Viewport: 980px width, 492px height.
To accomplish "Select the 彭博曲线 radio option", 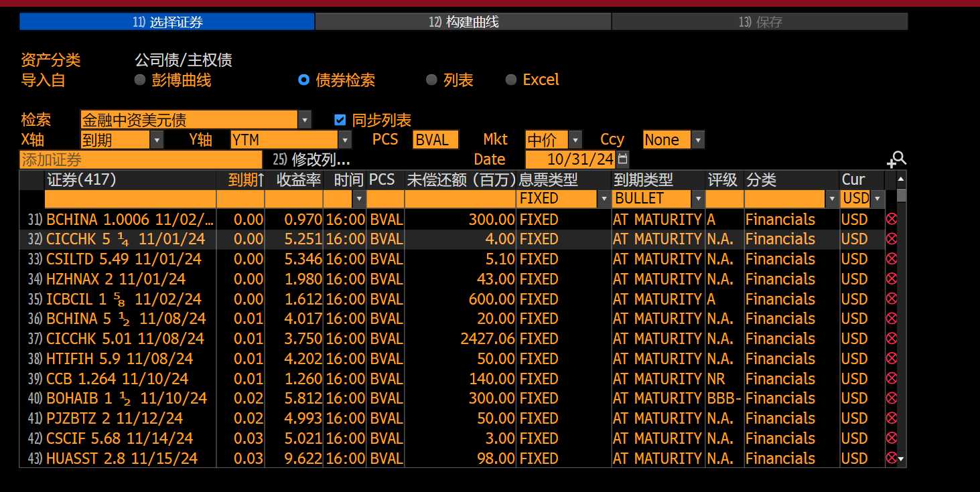I will click(140, 80).
